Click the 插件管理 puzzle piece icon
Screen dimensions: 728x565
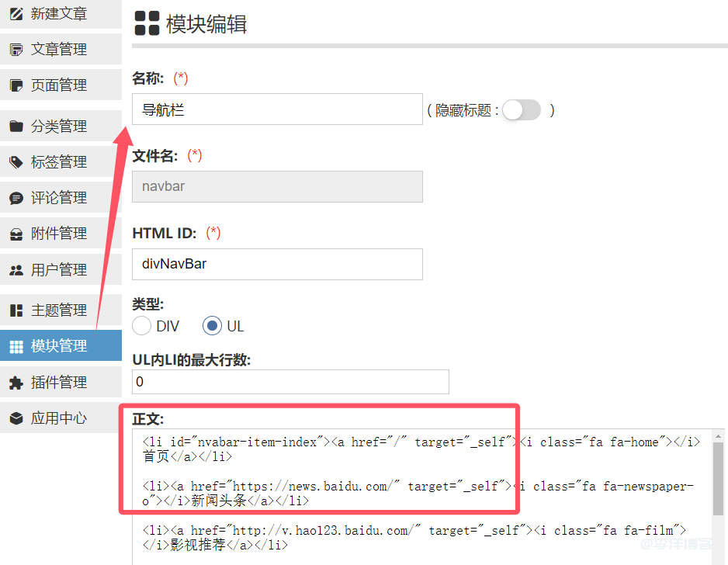(x=16, y=383)
